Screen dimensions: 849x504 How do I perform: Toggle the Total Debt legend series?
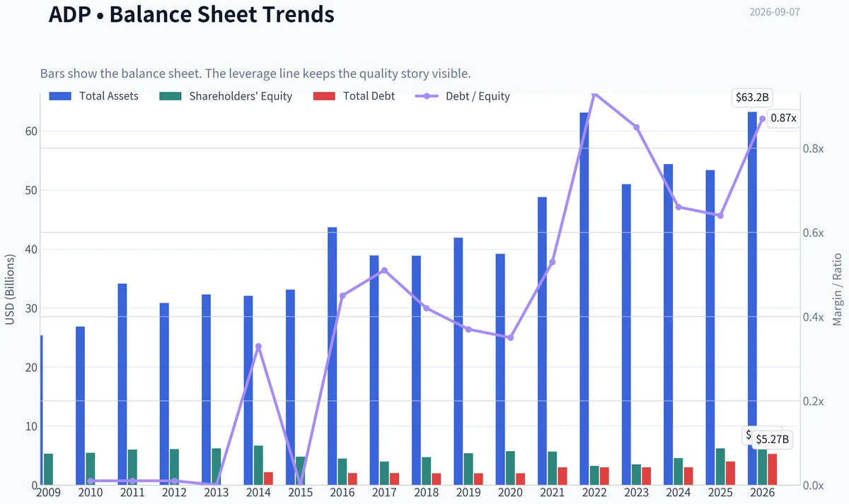354,96
